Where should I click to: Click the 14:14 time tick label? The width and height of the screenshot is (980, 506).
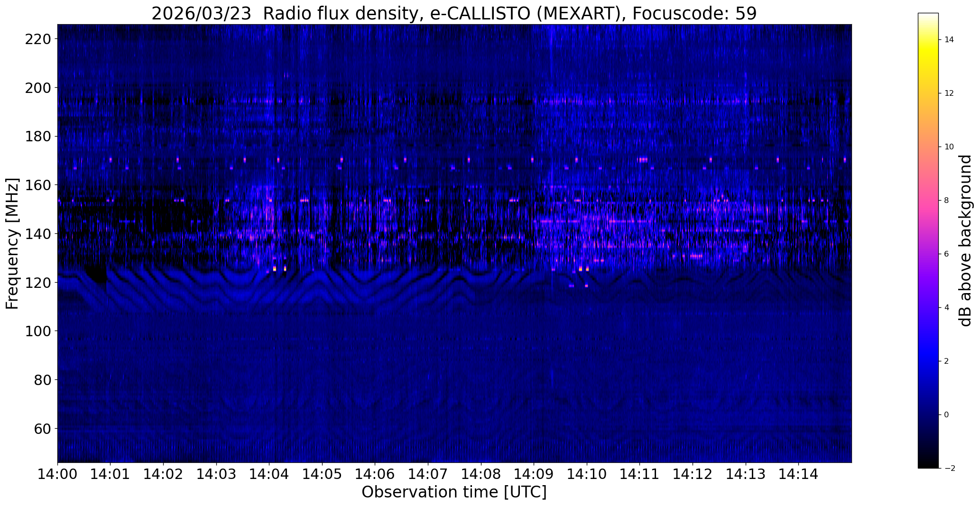[799, 474]
